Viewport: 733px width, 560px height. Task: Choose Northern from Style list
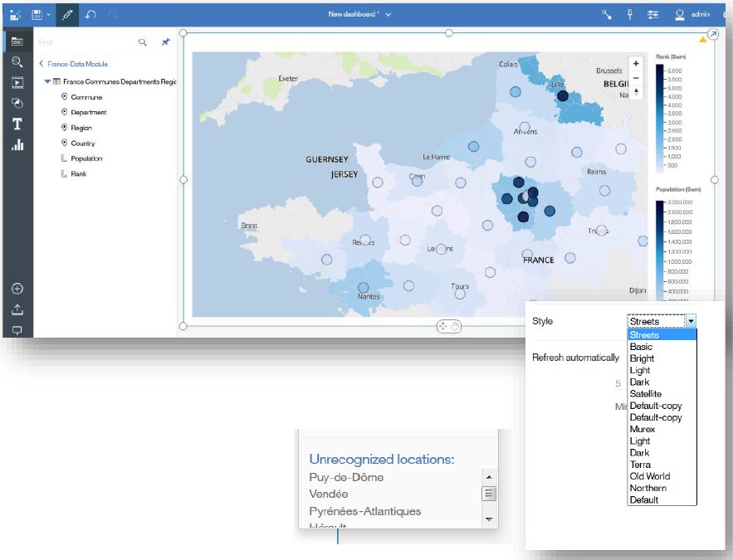tap(662, 488)
